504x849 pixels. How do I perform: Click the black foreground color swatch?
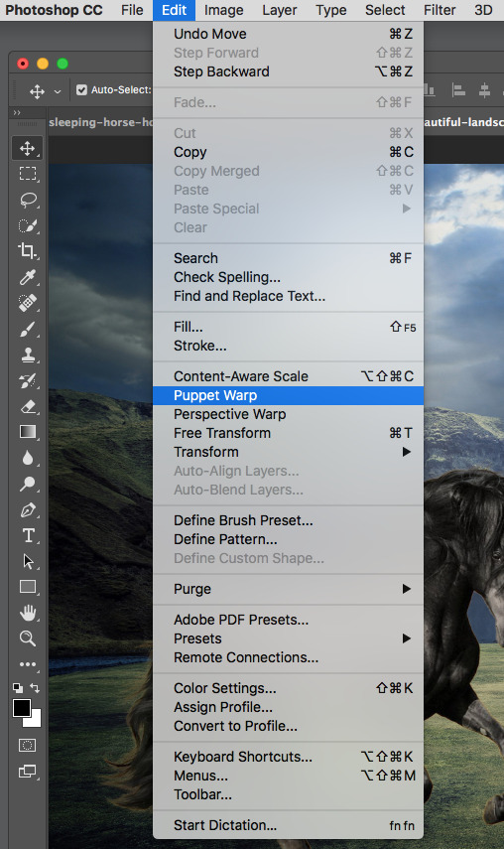[22, 707]
